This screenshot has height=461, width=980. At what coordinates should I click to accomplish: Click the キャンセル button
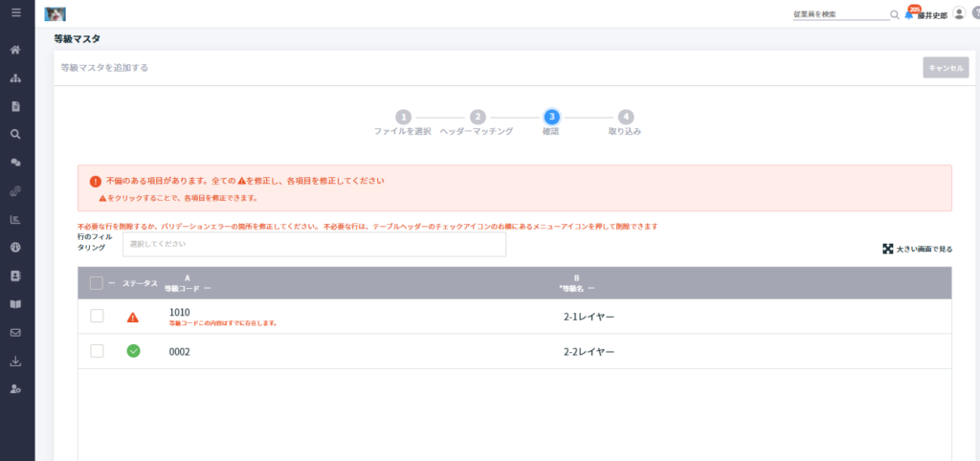946,68
